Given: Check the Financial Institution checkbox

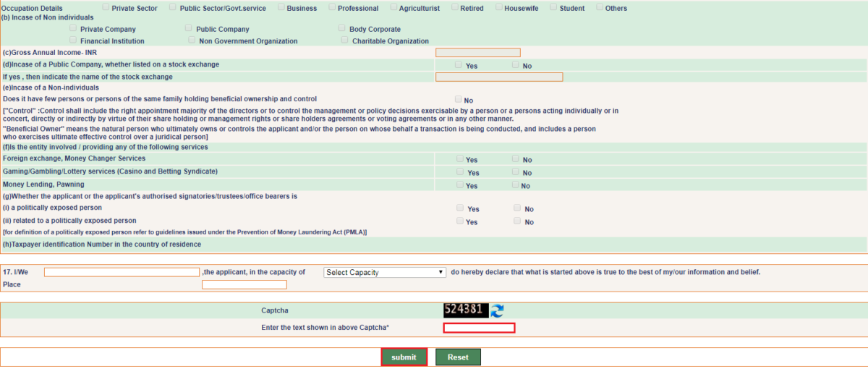Looking at the screenshot, I should click(x=74, y=40).
